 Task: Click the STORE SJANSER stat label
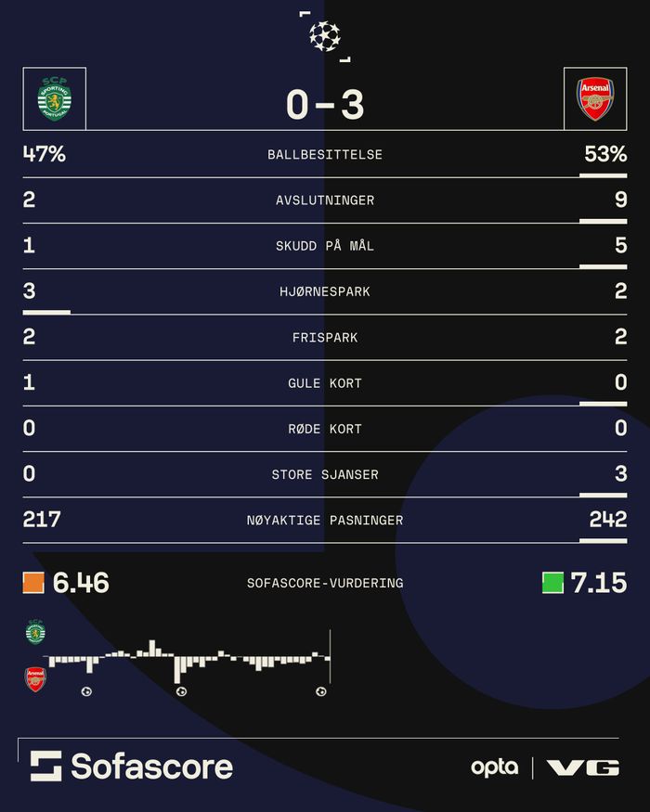(325, 474)
